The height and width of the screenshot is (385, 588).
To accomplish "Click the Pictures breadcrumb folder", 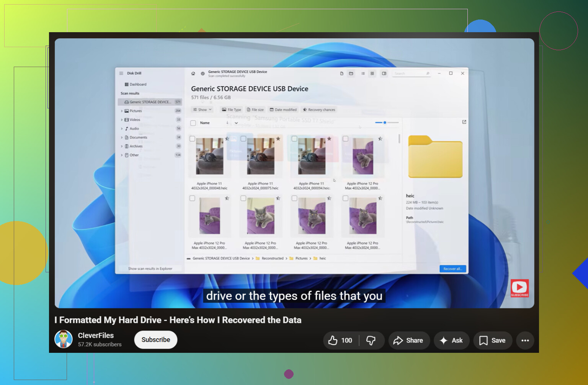I will pos(299,259).
